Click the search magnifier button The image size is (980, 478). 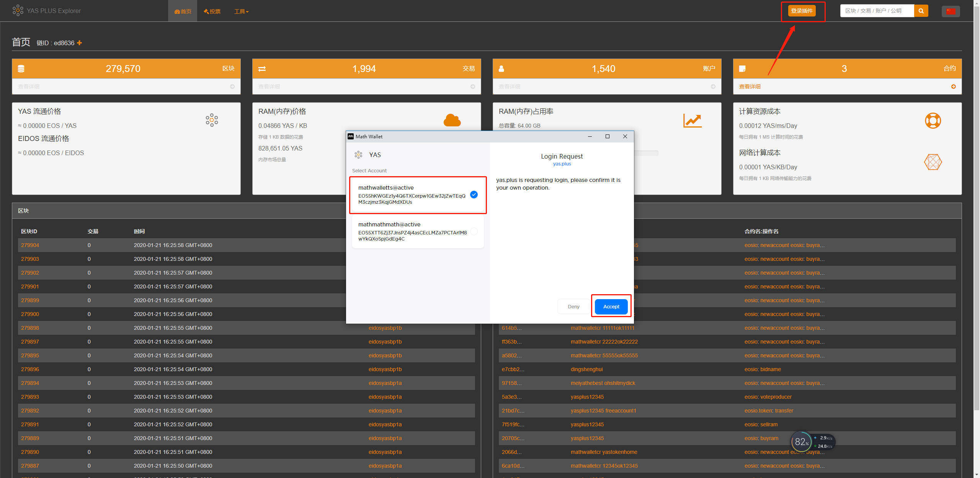(921, 11)
